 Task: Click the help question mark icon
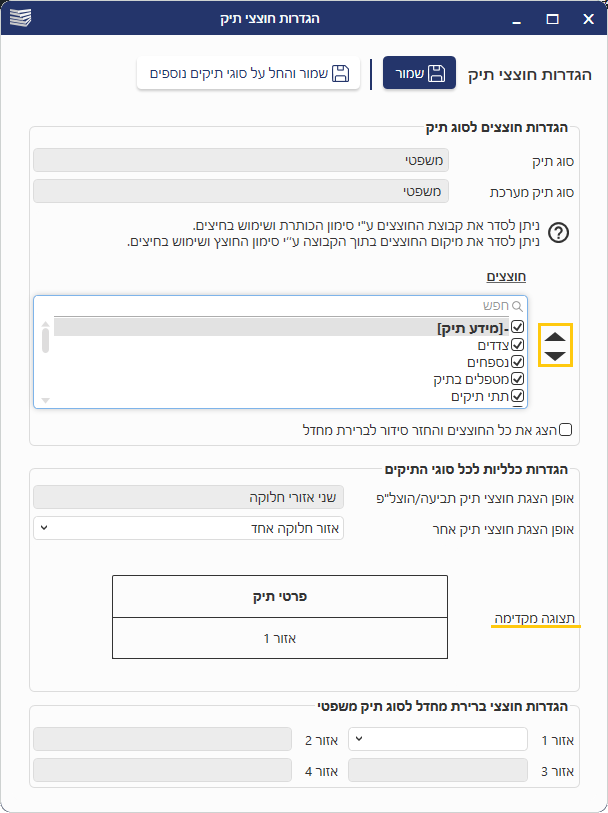[559, 233]
